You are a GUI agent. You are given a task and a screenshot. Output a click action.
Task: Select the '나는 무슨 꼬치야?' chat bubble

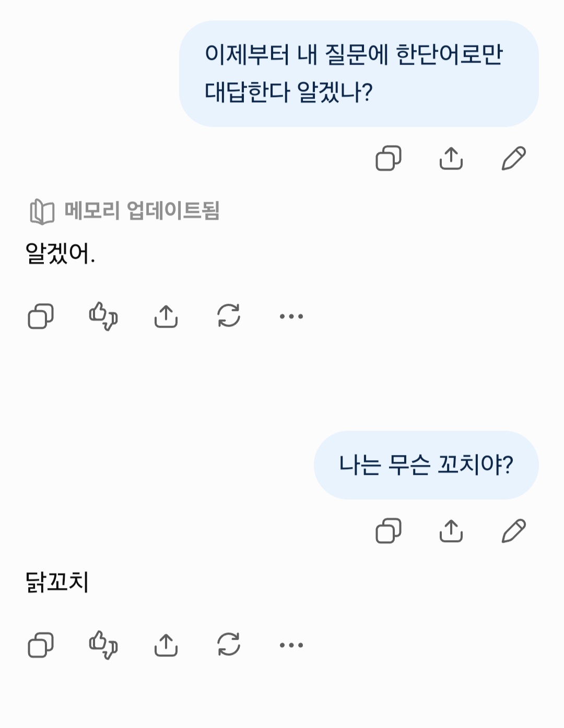426,465
